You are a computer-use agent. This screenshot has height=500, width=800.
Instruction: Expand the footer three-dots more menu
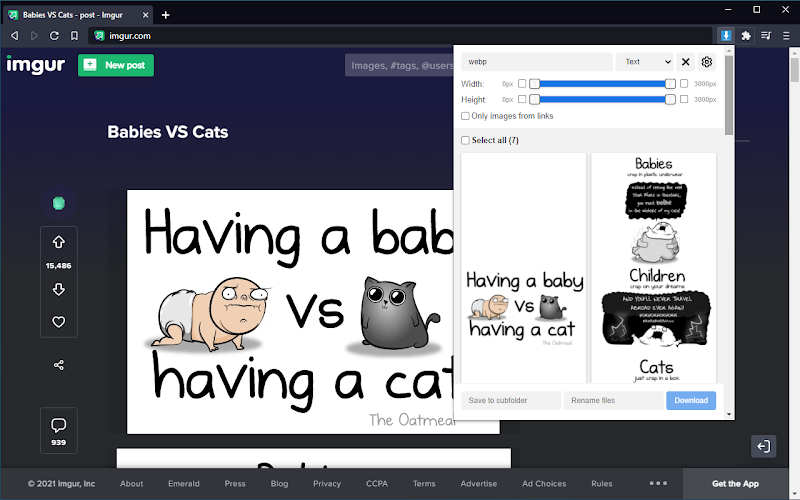click(658, 483)
